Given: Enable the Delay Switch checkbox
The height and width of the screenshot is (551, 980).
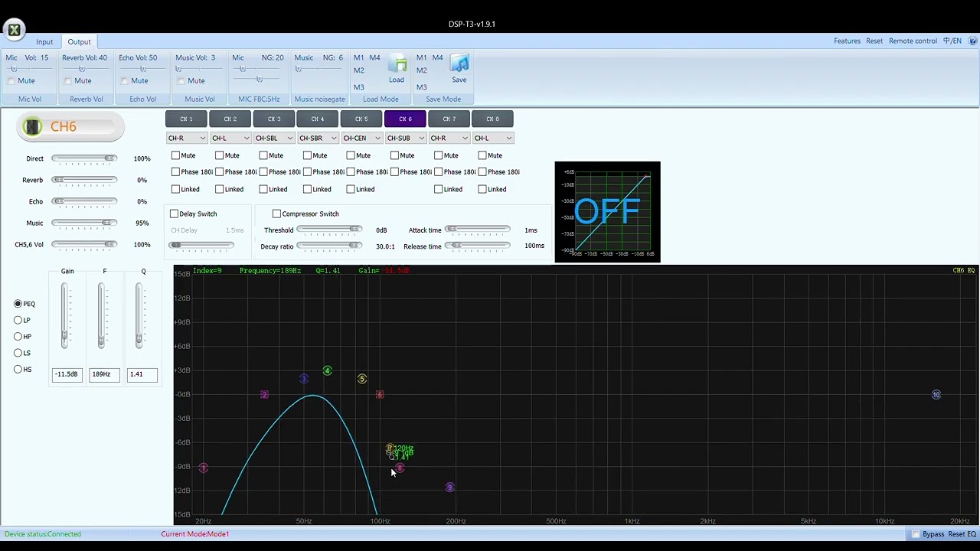Looking at the screenshot, I should pyautogui.click(x=174, y=214).
